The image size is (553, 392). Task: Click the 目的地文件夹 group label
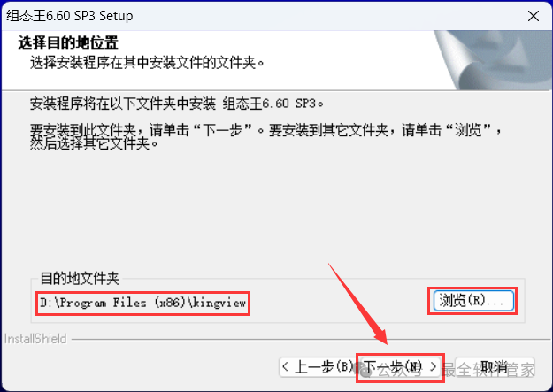[80, 279]
